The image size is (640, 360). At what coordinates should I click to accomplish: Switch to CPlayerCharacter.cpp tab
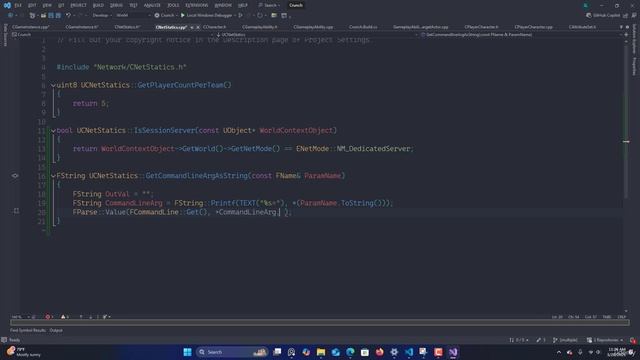coord(533,27)
